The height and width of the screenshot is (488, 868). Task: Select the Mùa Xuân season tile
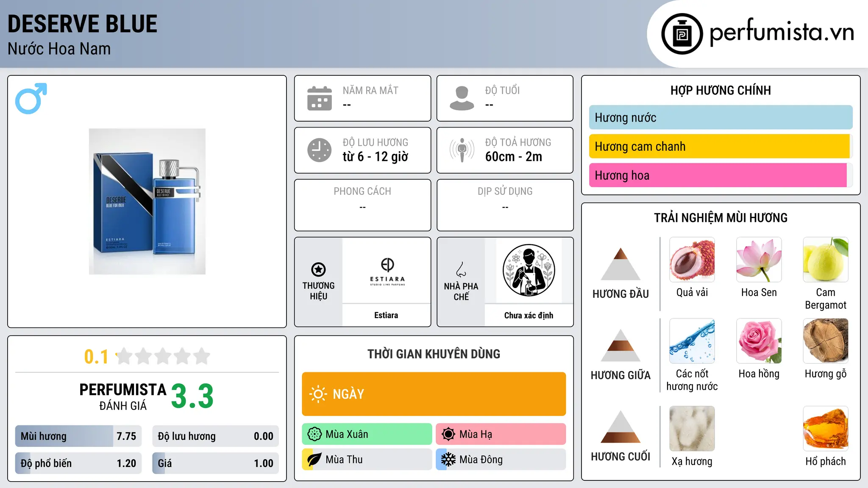pos(367,434)
